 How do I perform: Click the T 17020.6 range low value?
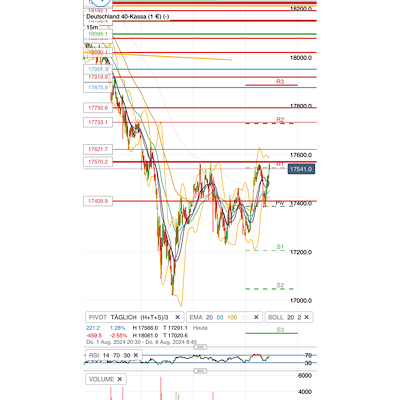point(175,335)
